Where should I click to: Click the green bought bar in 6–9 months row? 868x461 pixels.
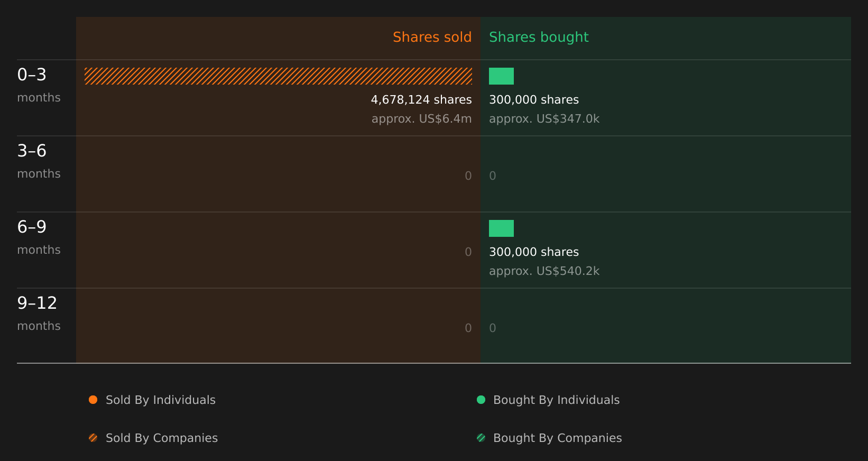[x=501, y=228]
